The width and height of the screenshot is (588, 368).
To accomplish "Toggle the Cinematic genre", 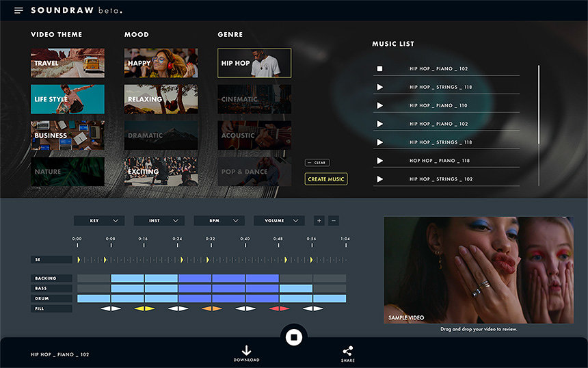I will (254, 99).
